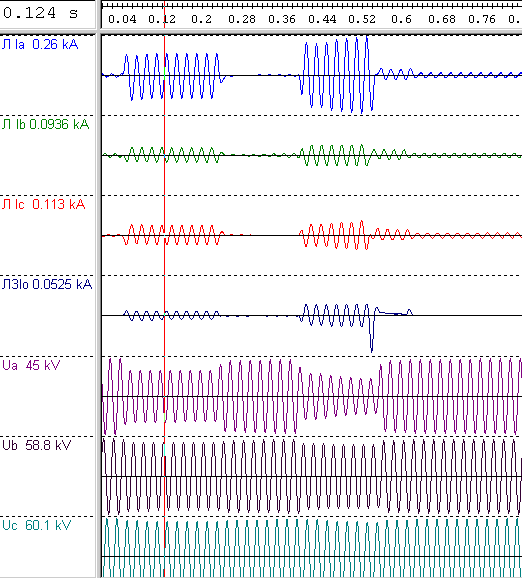Select the Uc 60.1 kV channel label
The image size is (522, 578).
point(36,525)
